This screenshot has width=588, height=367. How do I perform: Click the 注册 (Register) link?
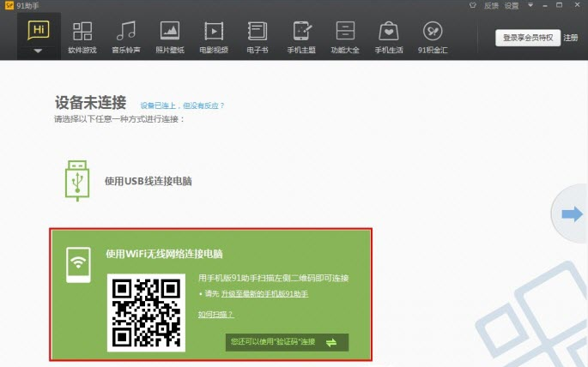pyautogui.click(x=572, y=38)
